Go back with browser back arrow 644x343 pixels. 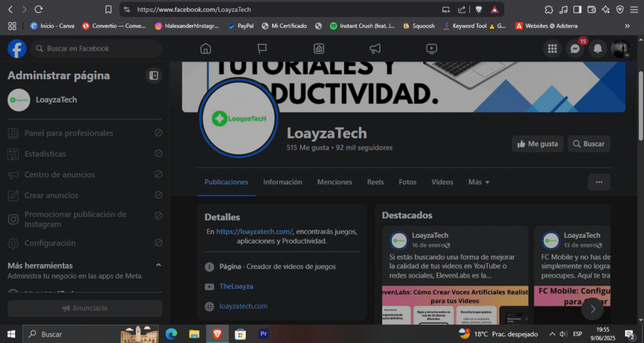coord(11,9)
